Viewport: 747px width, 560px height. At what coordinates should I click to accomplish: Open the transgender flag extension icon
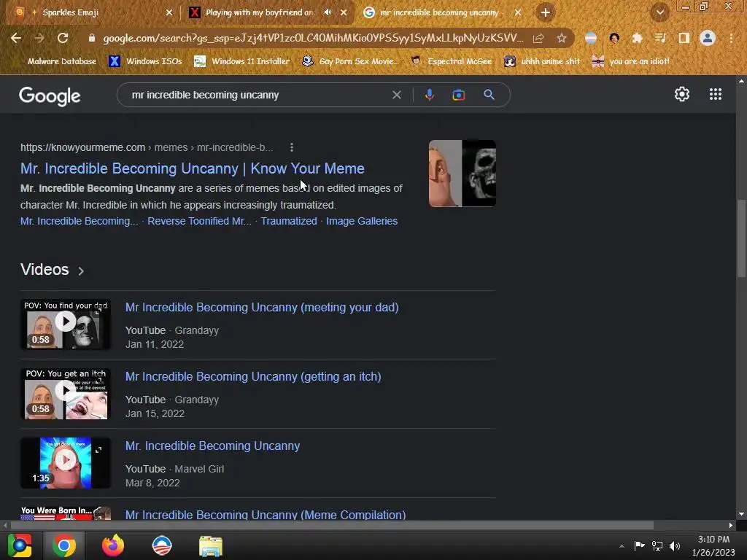tap(591, 38)
